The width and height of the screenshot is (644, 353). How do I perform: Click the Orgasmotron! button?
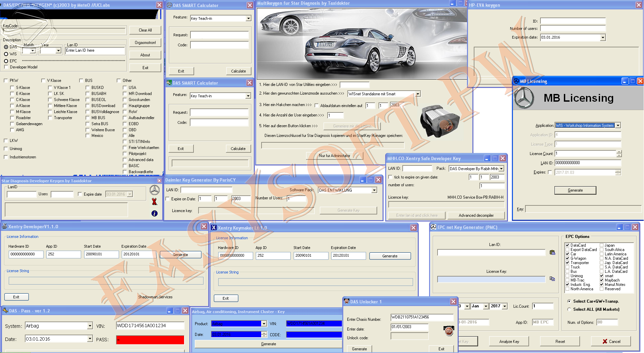[x=145, y=43]
